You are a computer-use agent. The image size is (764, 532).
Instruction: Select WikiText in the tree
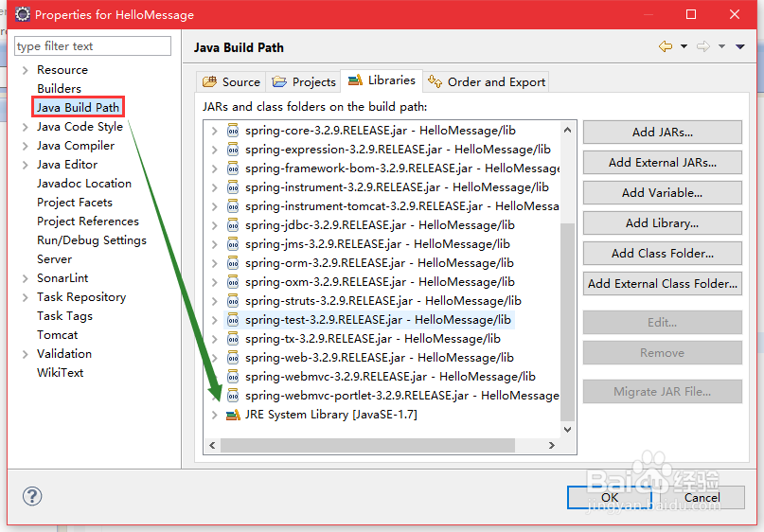[x=61, y=373]
